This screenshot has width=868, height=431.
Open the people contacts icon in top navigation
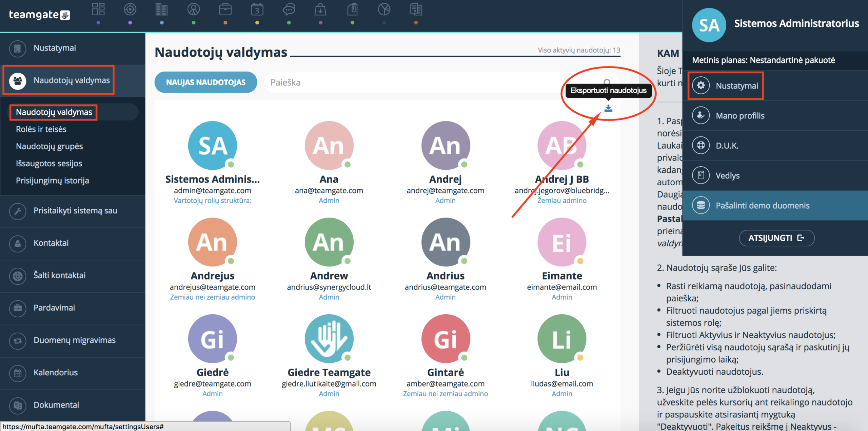194,9
